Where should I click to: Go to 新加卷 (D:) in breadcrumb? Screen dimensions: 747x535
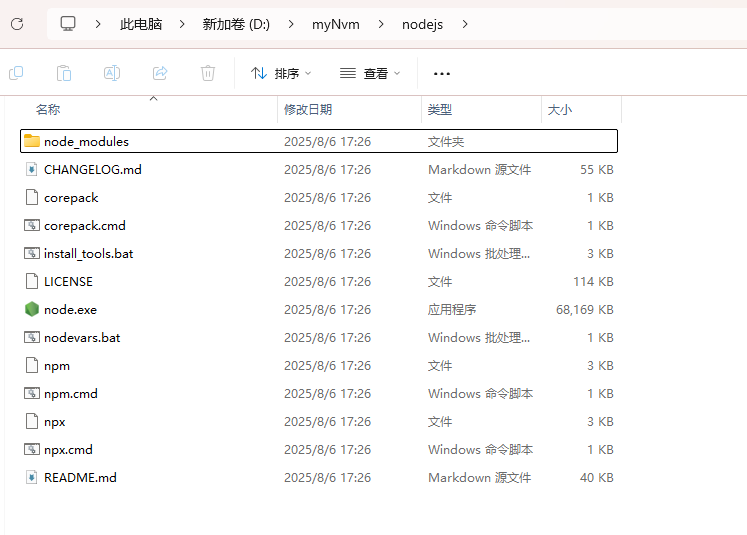pyautogui.click(x=236, y=24)
